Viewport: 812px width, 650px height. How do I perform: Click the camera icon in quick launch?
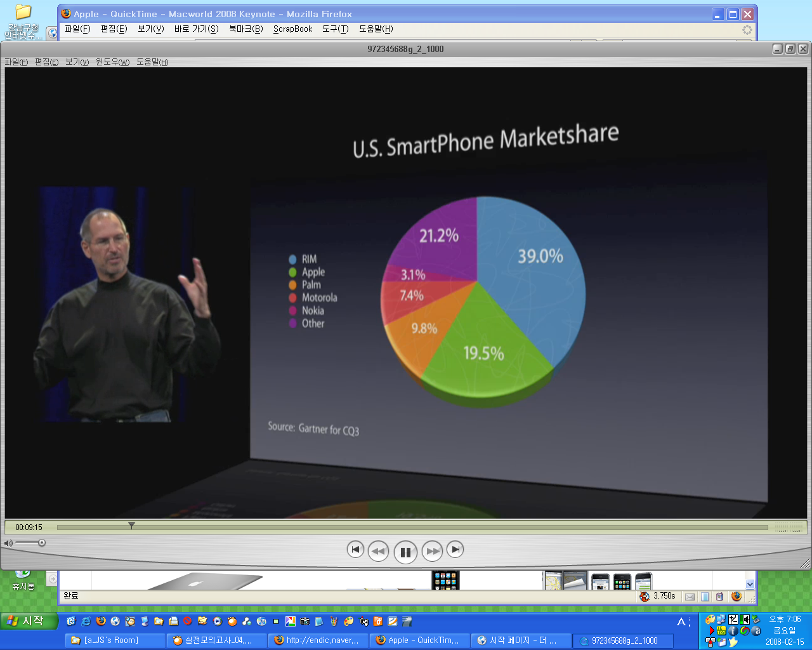click(x=304, y=621)
